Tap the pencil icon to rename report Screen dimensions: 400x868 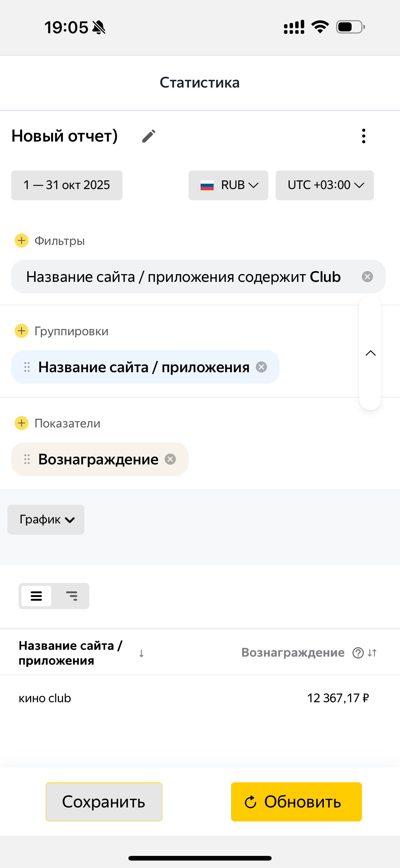click(149, 136)
